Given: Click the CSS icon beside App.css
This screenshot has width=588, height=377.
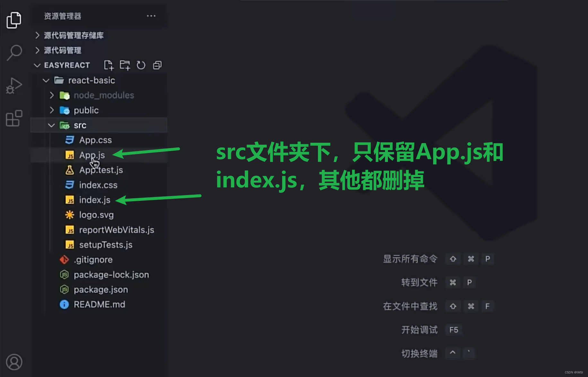Looking at the screenshot, I should (x=70, y=140).
